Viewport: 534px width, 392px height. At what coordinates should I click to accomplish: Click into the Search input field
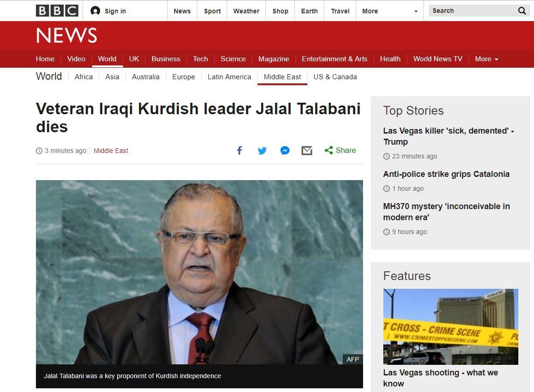(x=470, y=11)
